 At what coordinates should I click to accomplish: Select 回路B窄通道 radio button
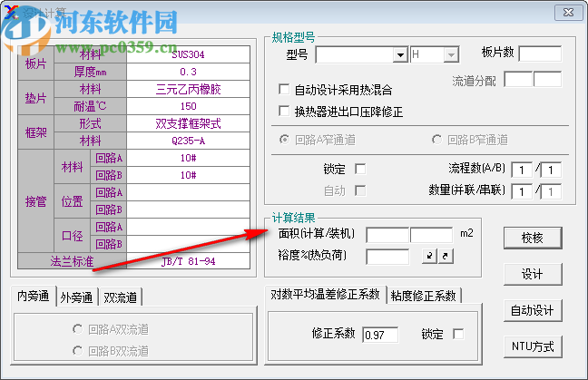click(436, 140)
